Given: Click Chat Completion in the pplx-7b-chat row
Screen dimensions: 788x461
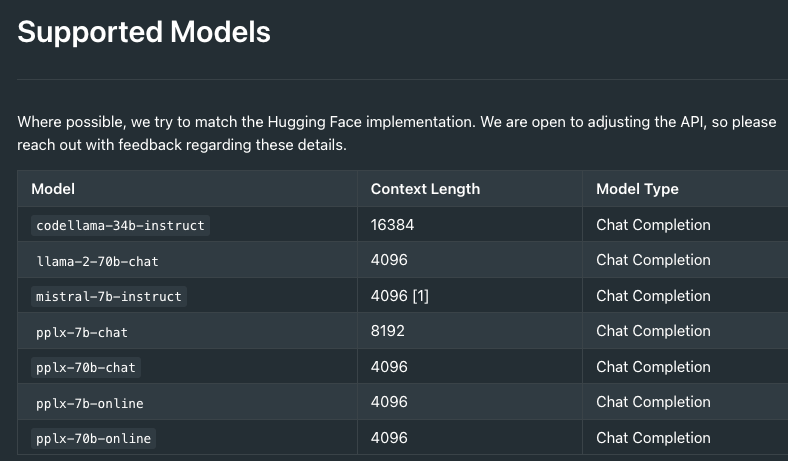Looking at the screenshot, I should click(x=653, y=331).
